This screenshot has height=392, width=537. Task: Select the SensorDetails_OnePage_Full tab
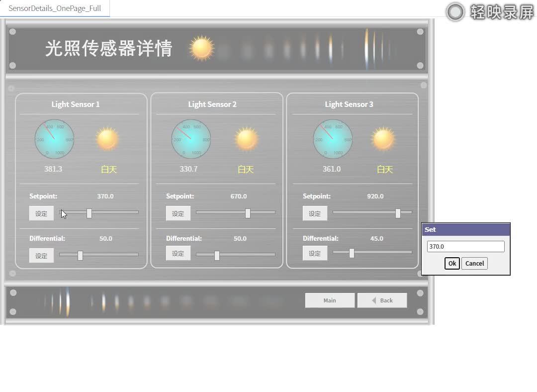pyautogui.click(x=55, y=8)
